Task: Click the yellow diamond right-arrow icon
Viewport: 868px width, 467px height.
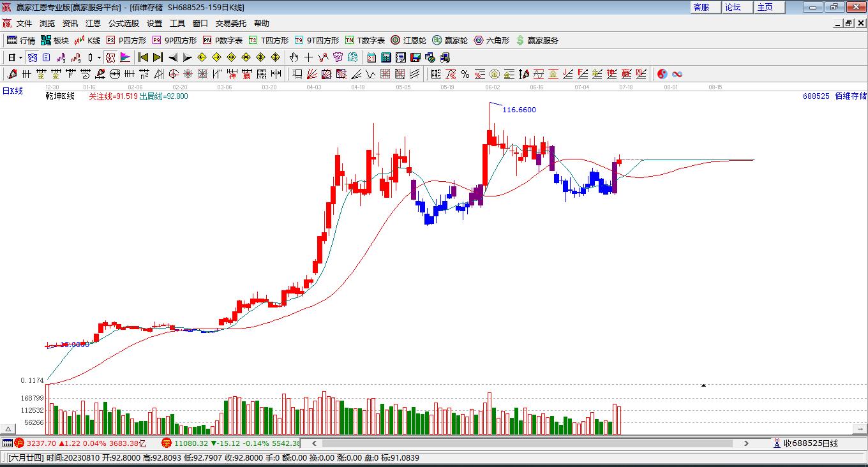Action: coord(217,57)
